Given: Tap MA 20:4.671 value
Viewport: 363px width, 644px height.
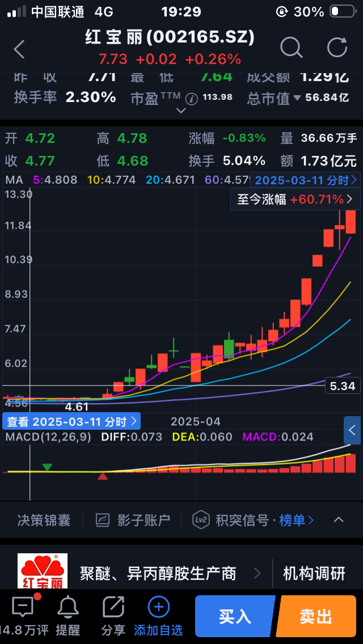Looking at the screenshot, I should click(x=171, y=180).
